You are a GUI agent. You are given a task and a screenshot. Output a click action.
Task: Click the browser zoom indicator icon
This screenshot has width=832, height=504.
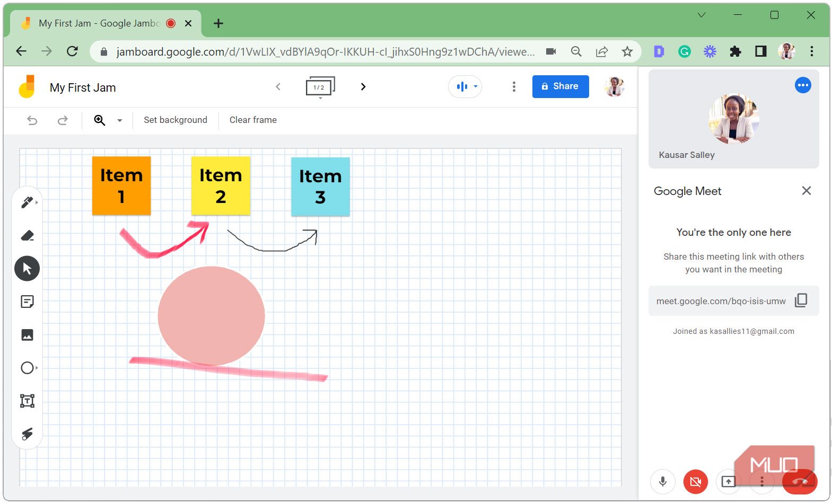click(x=576, y=51)
